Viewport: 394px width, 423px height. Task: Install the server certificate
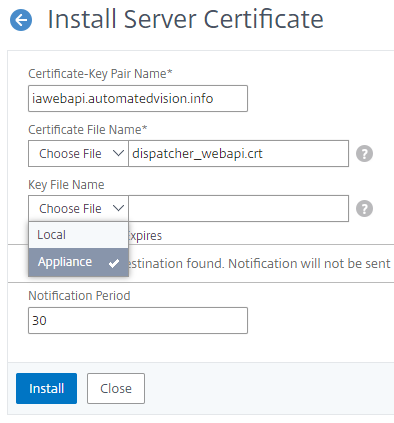click(46, 388)
